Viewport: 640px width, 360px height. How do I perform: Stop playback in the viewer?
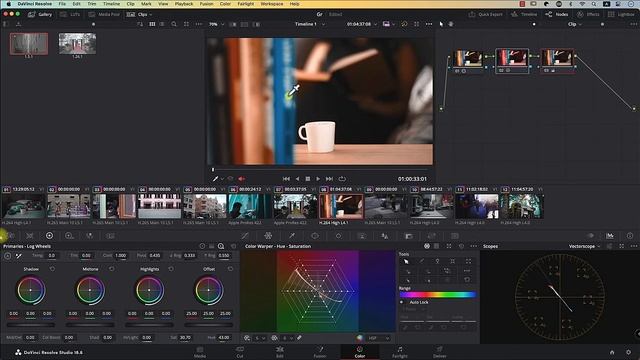(x=308, y=179)
